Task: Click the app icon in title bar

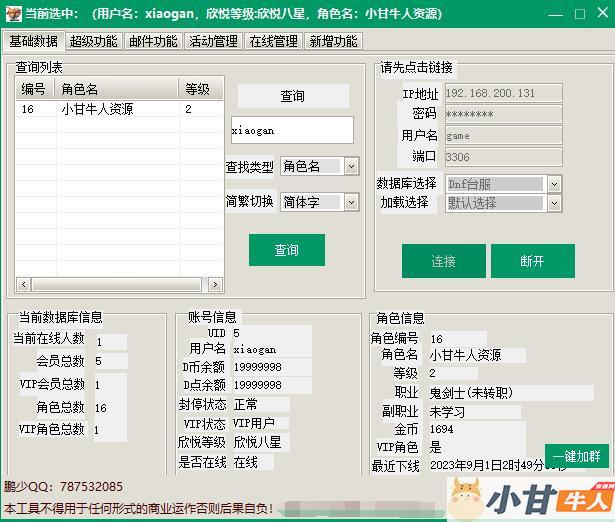Action: coord(11,14)
